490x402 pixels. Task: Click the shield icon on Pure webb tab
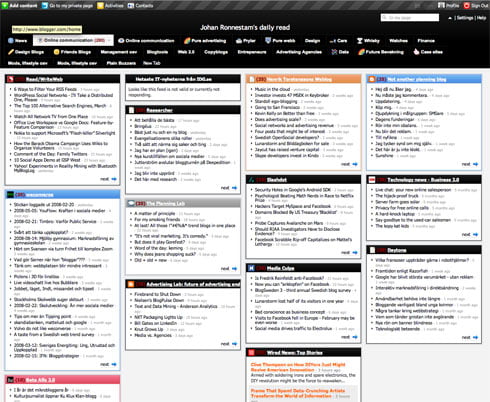point(268,40)
